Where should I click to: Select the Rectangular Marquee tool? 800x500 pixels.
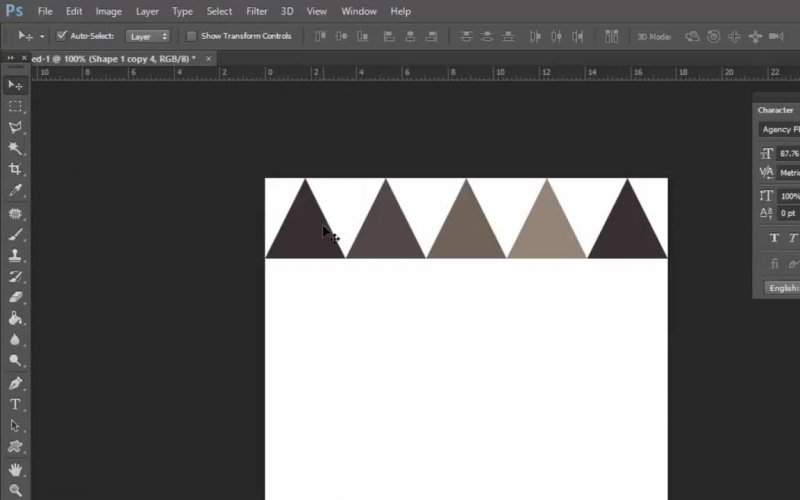tap(15, 106)
